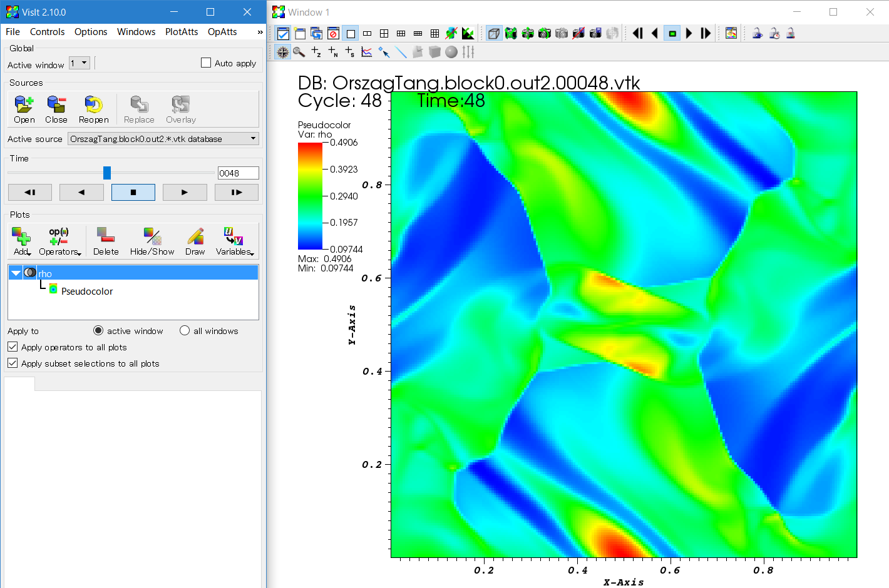Click the Pseudocolor rho color legend bar

(x=310, y=196)
